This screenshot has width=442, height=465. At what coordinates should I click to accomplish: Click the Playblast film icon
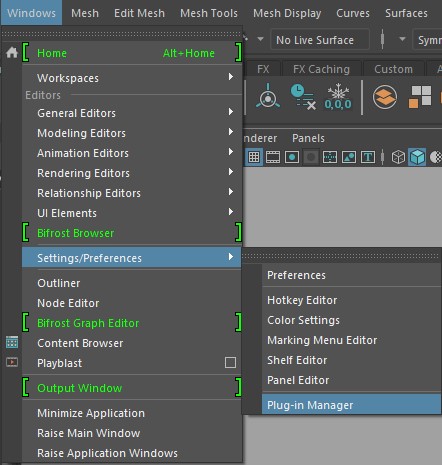(x=12, y=362)
